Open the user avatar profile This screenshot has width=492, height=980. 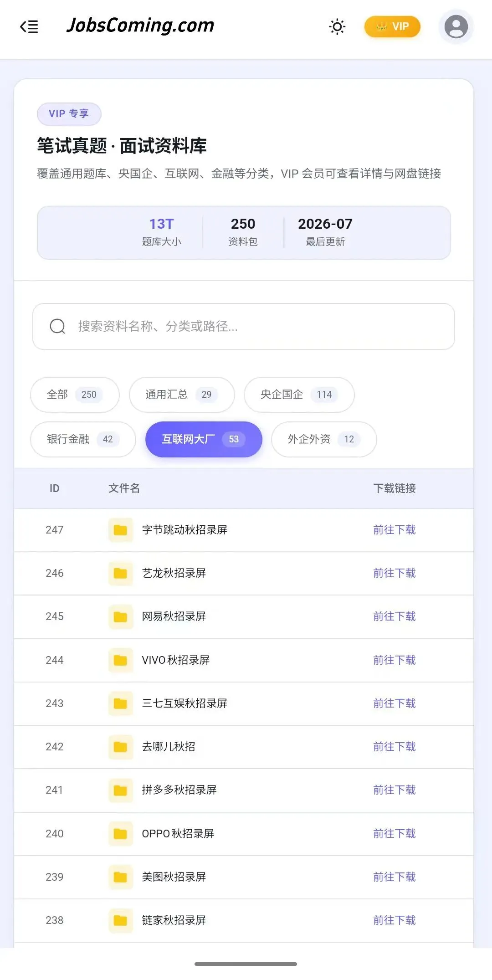click(456, 27)
